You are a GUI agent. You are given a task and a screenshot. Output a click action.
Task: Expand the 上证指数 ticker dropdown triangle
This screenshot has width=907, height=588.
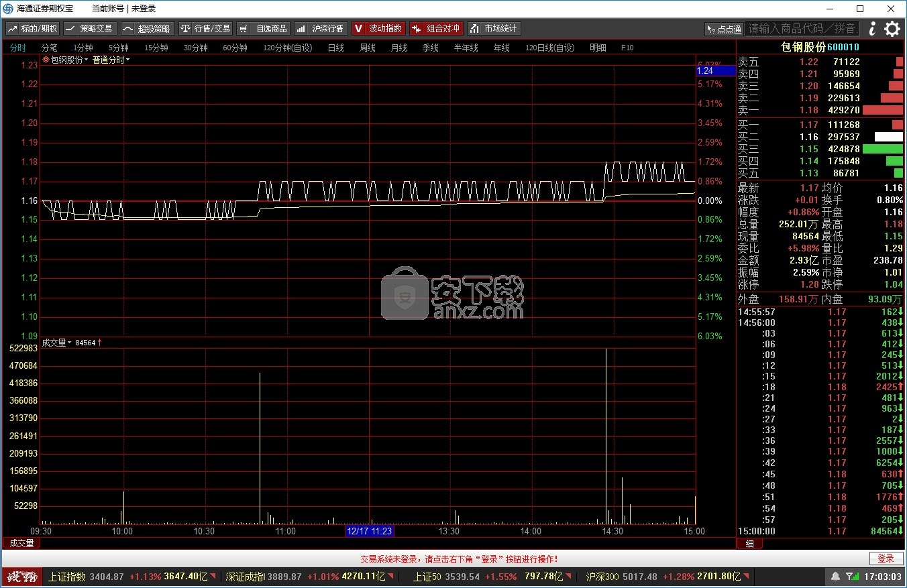click(x=213, y=577)
